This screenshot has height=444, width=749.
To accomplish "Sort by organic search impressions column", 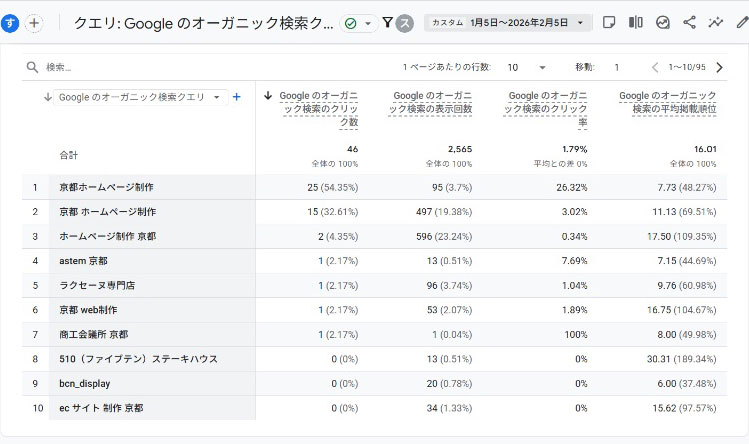I will [430, 102].
